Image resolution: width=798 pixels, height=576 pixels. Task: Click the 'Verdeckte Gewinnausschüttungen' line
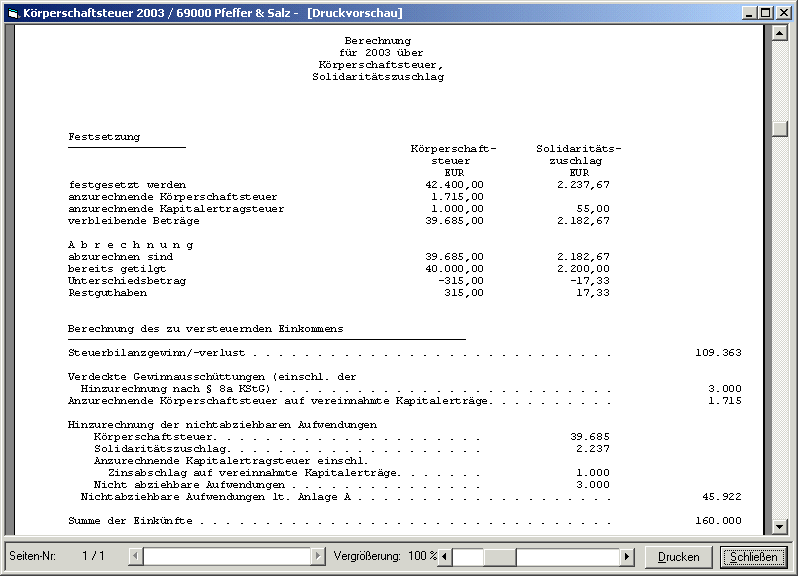212,377
